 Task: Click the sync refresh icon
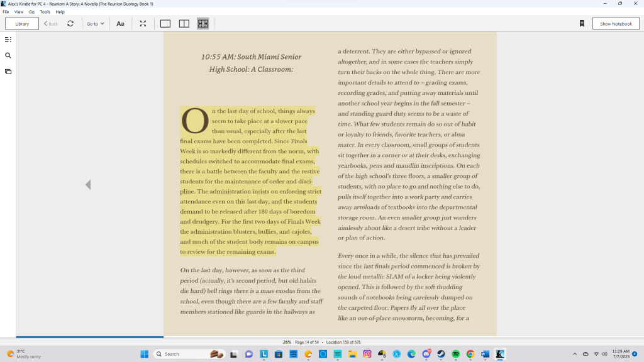(x=70, y=24)
